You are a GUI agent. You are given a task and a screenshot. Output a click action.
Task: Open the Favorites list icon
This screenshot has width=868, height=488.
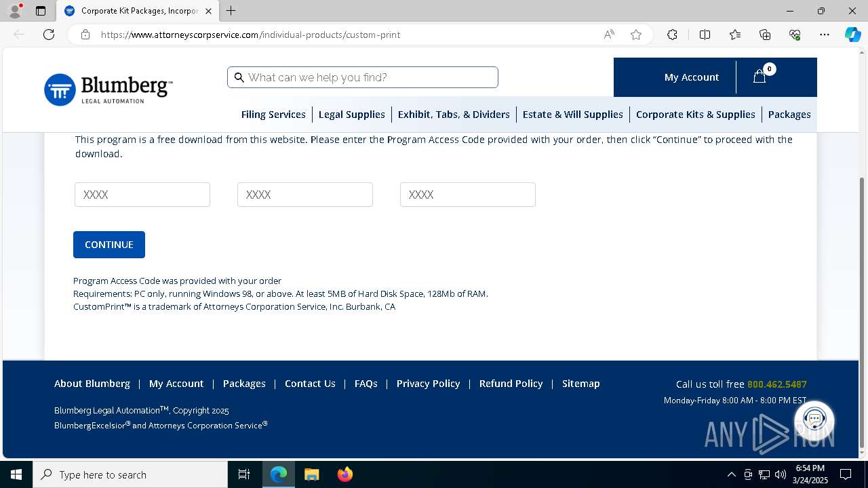pyautogui.click(x=735, y=35)
